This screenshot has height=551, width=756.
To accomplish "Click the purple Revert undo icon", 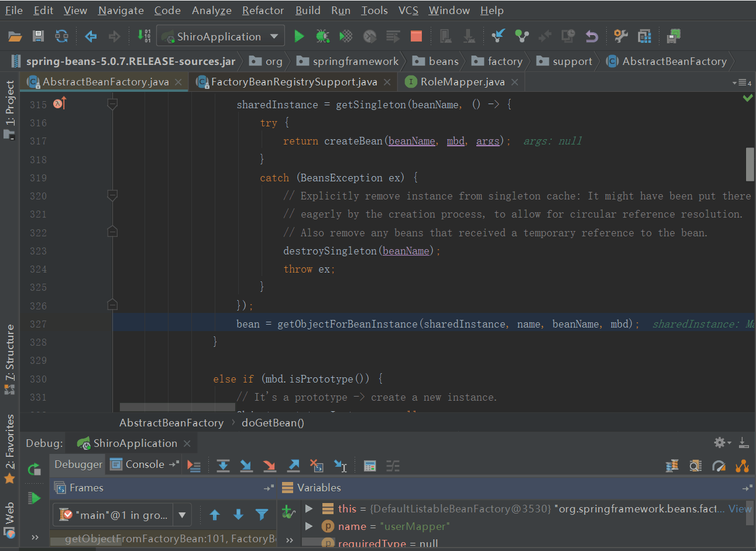I will pos(592,36).
